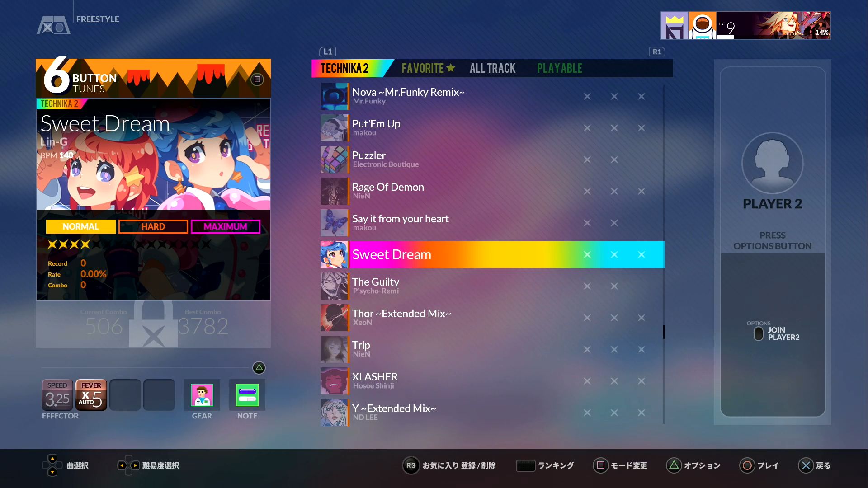Image resolution: width=868 pixels, height=488 pixels.
Task: Click the FEVER x5 AUTO effector icon
Action: [91, 395]
